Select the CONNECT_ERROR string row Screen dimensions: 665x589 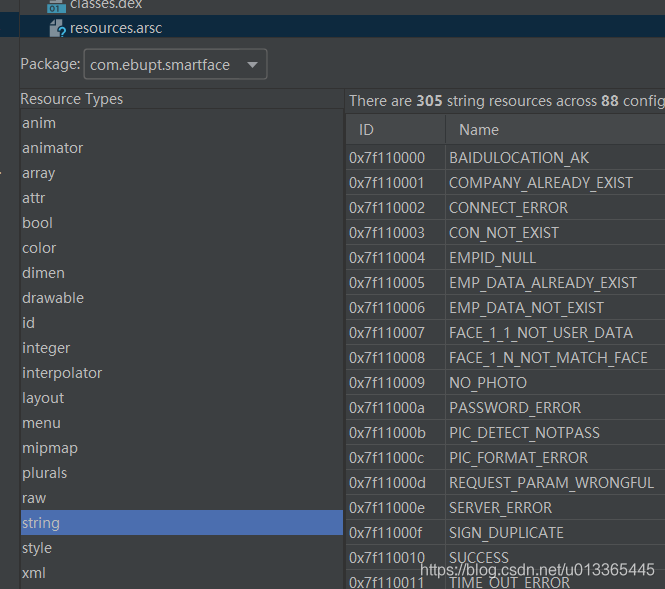506,208
